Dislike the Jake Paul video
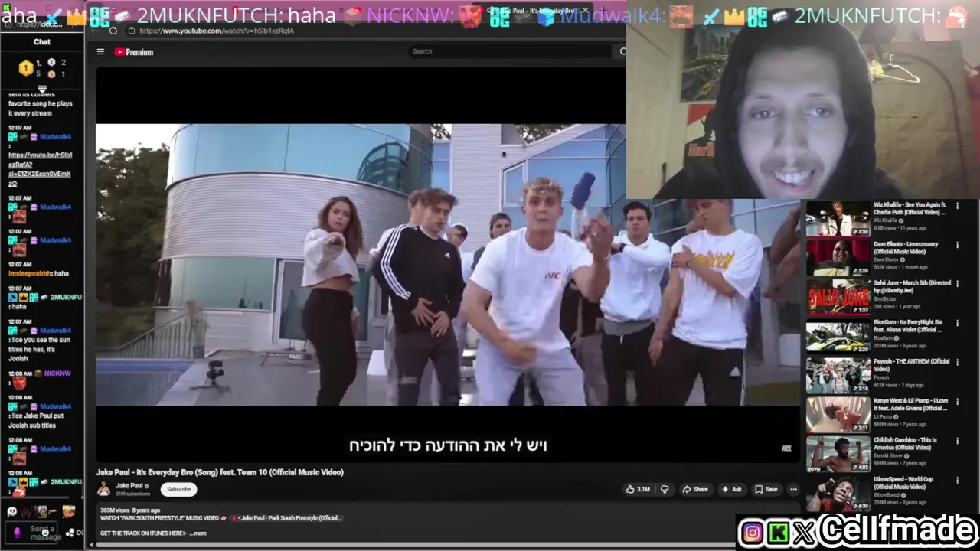 coord(665,489)
